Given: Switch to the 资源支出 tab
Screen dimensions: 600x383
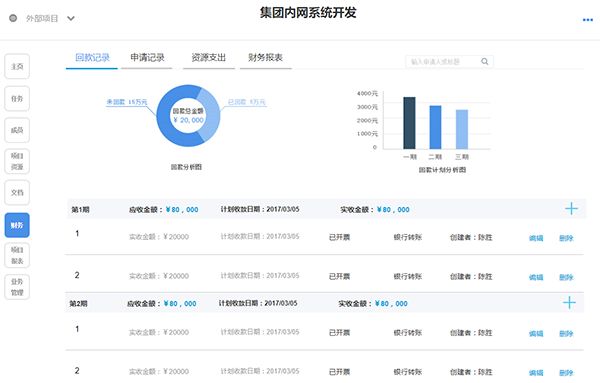Looking at the screenshot, I should coord(209,58).
